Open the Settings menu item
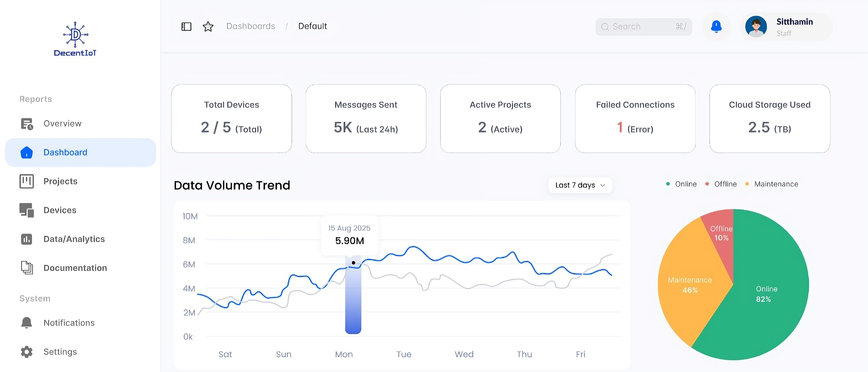Viewport: 868px width, 372px height. point(60,352)
